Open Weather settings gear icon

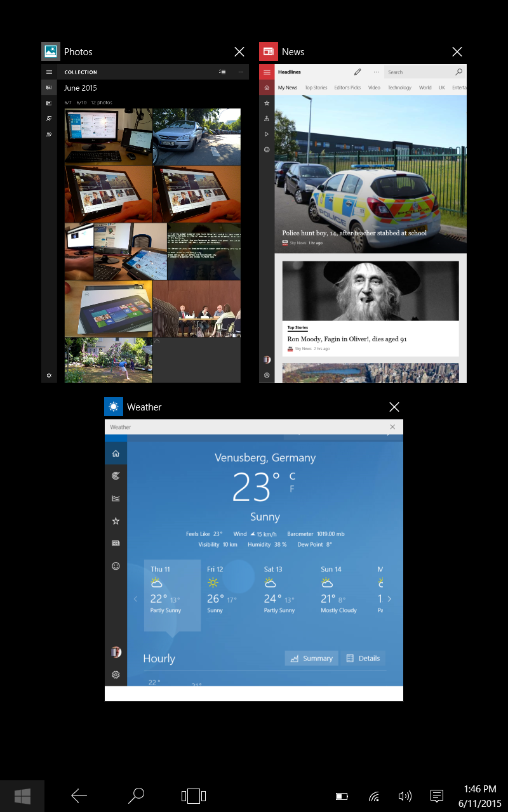[116, 675]
